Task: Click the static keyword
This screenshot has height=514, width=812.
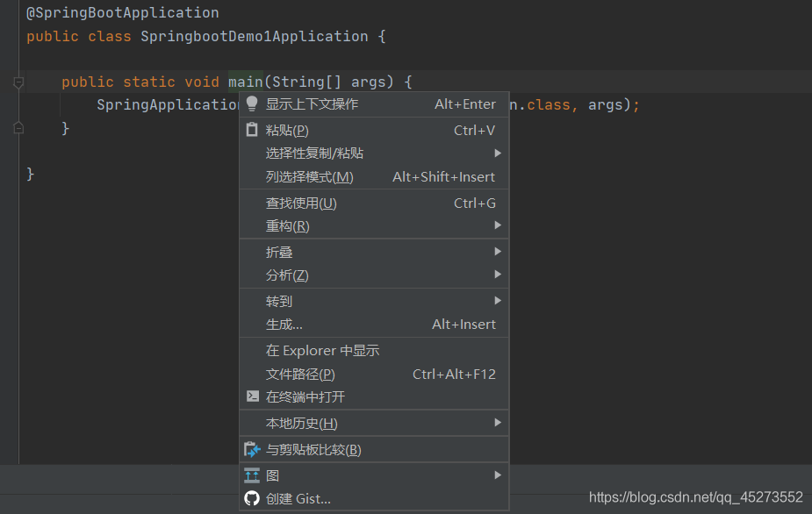Action: (x=149, y=82)
